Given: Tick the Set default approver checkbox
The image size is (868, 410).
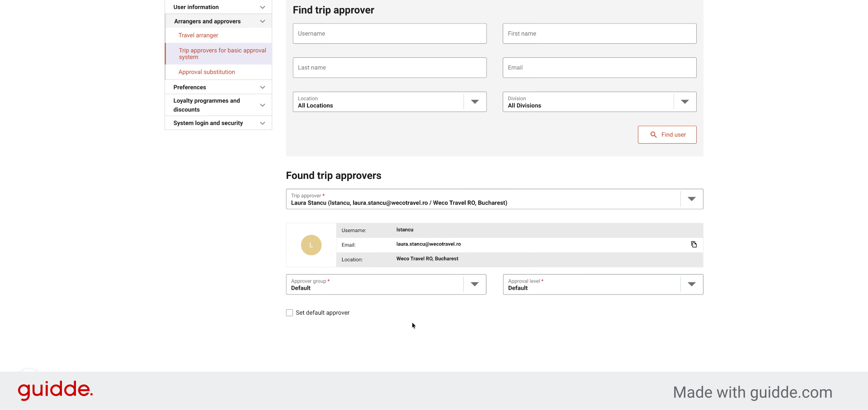Looking at the screenshot, I should 289,312.
